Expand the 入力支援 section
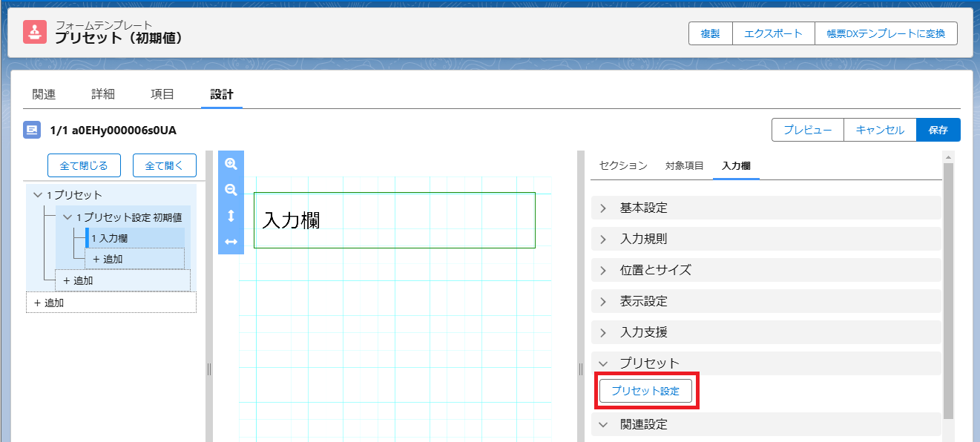The height and width of the screenshot is (442, 980). (x=766, y=333)
